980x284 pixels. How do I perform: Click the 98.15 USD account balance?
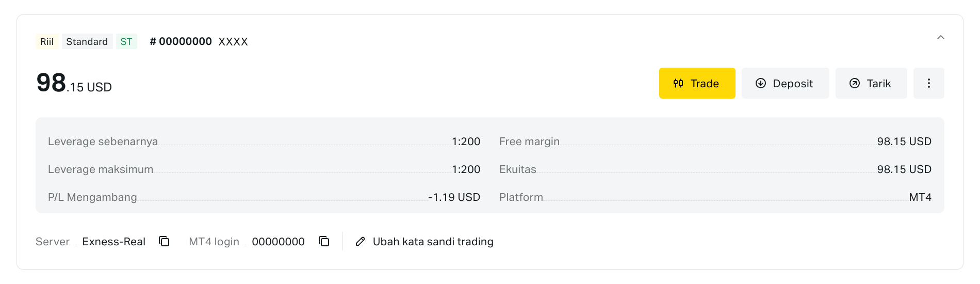tap(74, 84)
